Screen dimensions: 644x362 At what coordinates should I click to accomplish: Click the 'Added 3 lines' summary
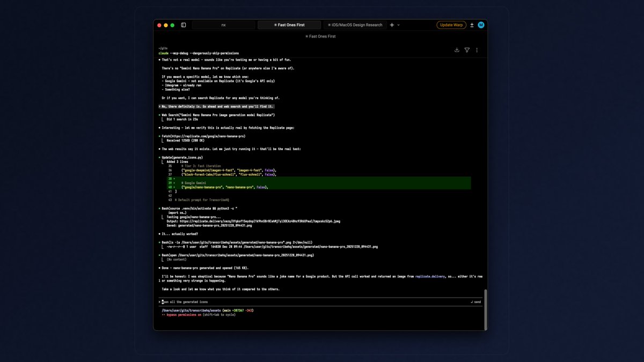tap(178, 161)
